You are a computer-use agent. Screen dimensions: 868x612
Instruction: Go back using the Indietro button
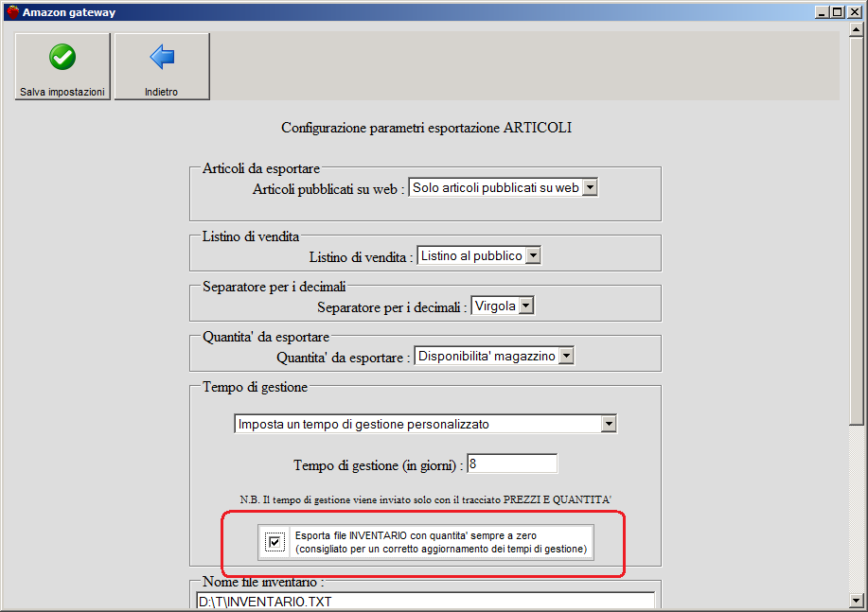click(162, 66)
